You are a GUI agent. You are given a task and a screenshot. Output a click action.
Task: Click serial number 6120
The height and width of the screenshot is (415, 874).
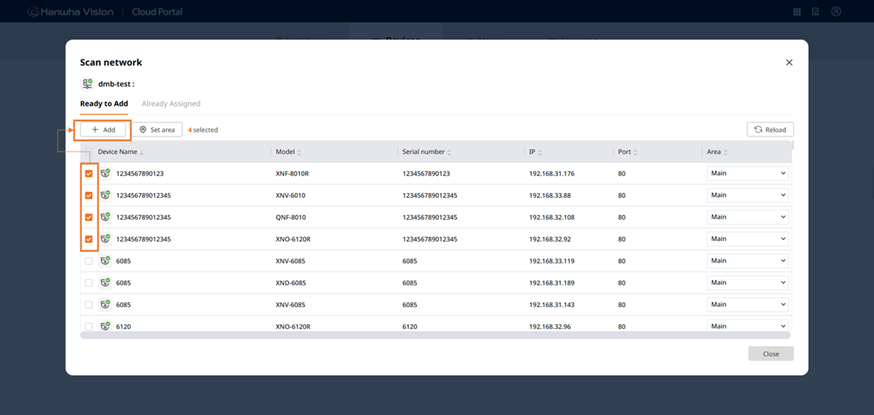[x=410, y=326]
